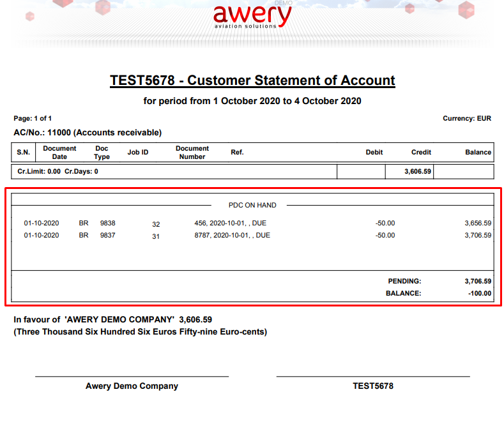Viewport: 504px width, 438px height.
Task: Click date 01-10-2020 in row 9837
Action: pyautogui.click(x=42, y=235)
